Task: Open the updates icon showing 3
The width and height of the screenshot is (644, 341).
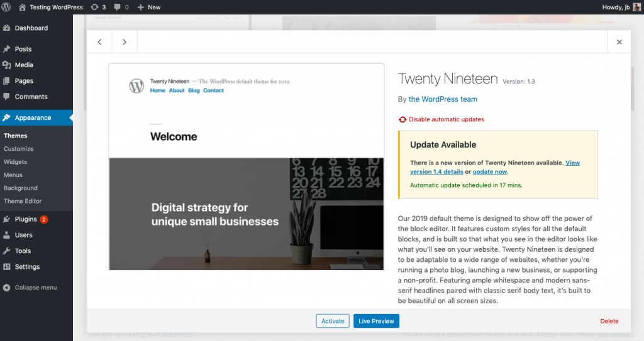Action: pyautogui.click(x=94, y=7)
